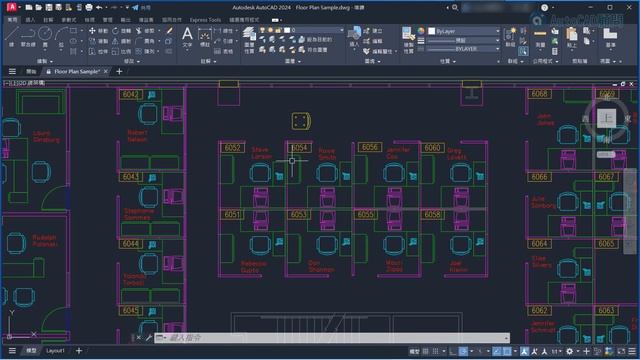Viewport: 640px width, 360px height.
Task: Open the AutoCAD application menu button
Action: [x=12, y=7]
